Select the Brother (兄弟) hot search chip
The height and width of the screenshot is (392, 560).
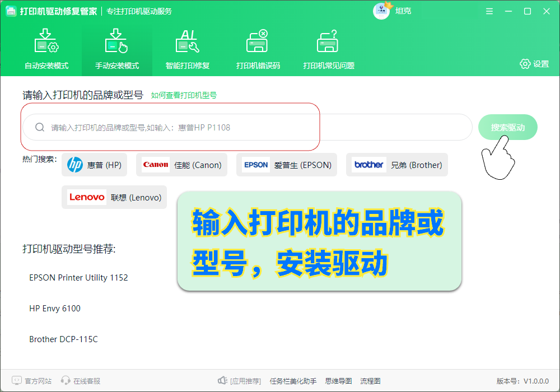coord(397,165)
